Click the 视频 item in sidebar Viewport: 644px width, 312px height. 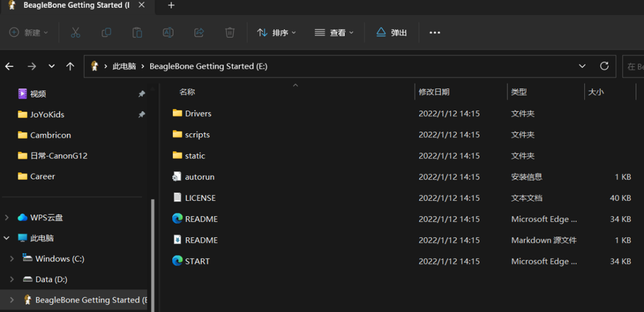coord(38,94)
